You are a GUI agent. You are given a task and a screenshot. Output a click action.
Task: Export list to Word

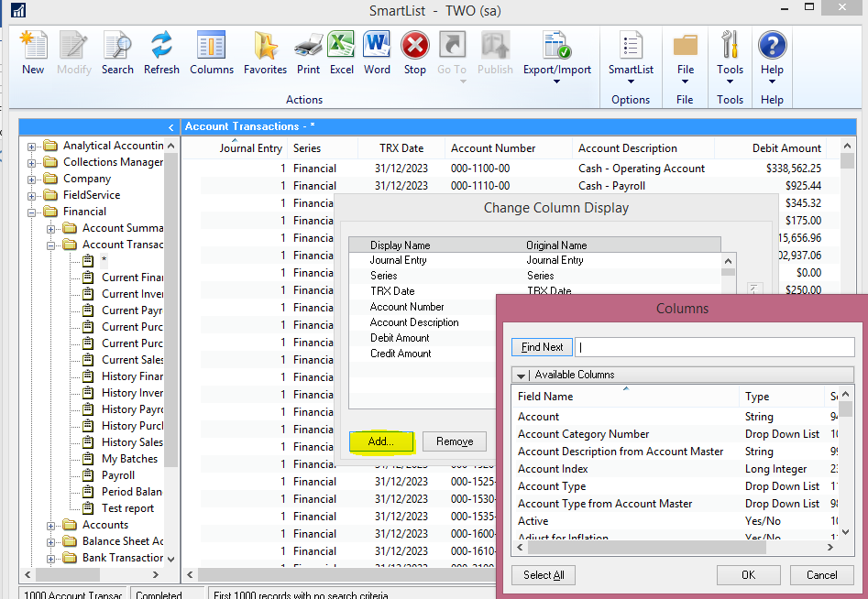pyautogui.click(x=377, y=52)
